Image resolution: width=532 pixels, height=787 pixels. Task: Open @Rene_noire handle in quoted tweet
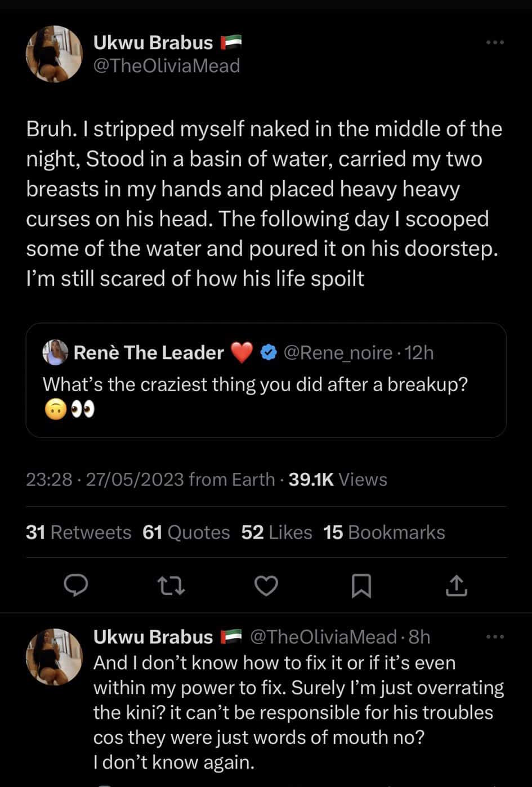(338, 353)
